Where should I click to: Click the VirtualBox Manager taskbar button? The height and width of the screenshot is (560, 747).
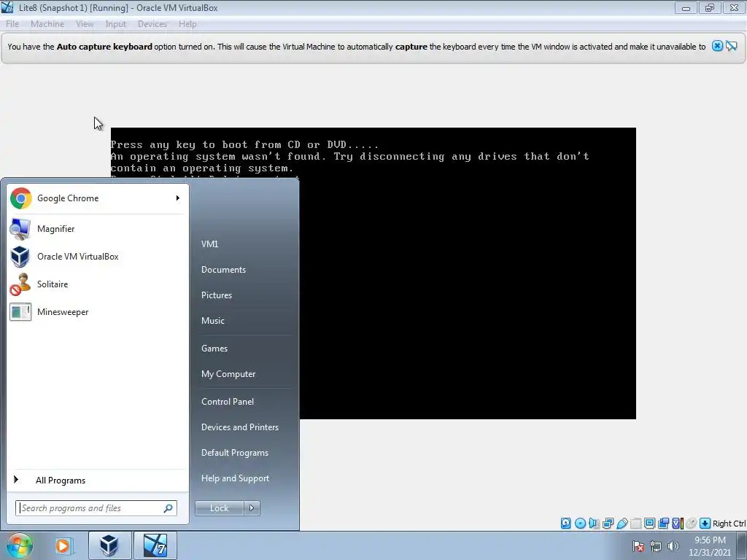tap(109, 545)
